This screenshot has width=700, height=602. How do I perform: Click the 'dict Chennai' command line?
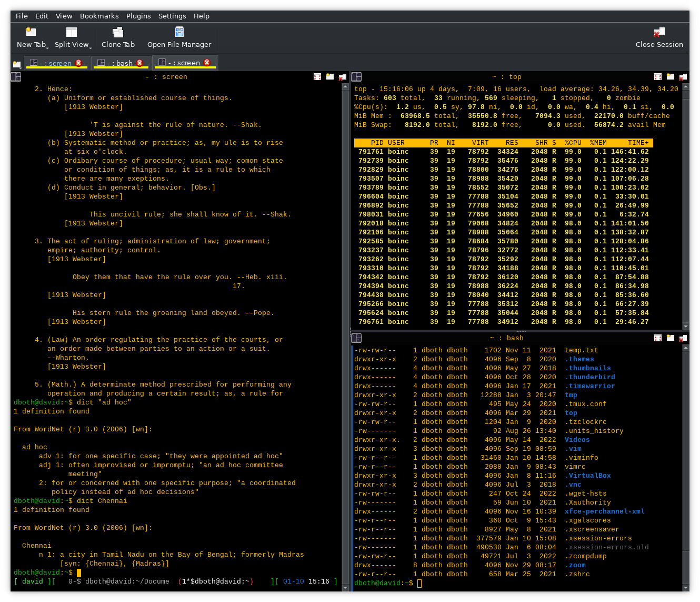[102, 501]
